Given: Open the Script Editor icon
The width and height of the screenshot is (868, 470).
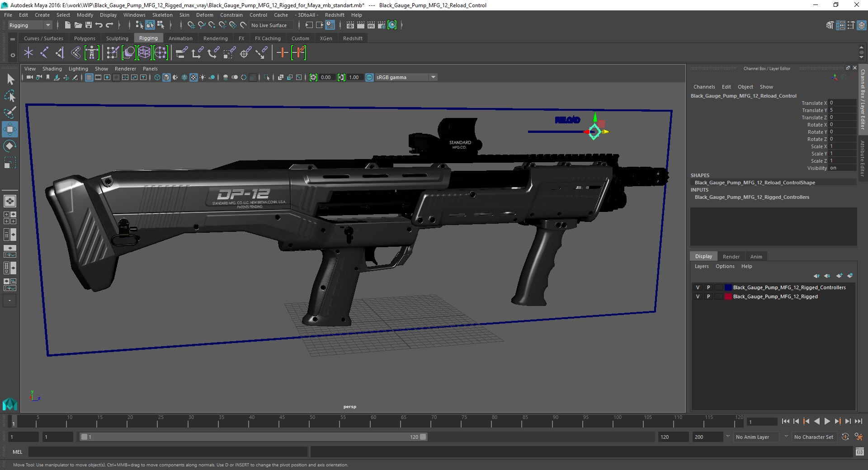Looking at the screenshot, I should 860,451.
